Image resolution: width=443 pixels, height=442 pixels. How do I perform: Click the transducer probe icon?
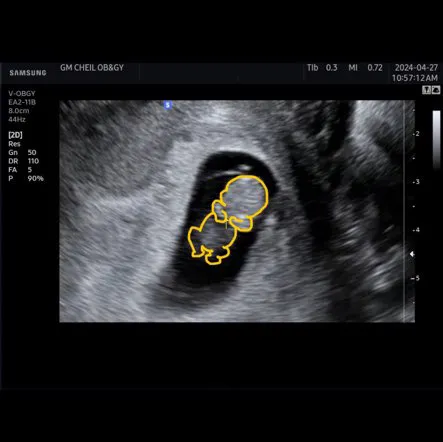pos(426,90)
